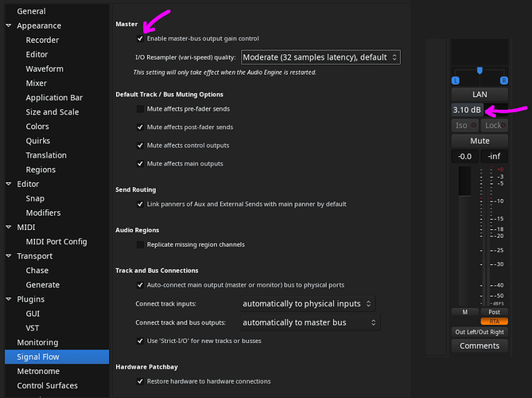Toggle the Iso solo-isolate button
Image resolution: width=532 pixels, height=398 pixels.
click(465, 125)
